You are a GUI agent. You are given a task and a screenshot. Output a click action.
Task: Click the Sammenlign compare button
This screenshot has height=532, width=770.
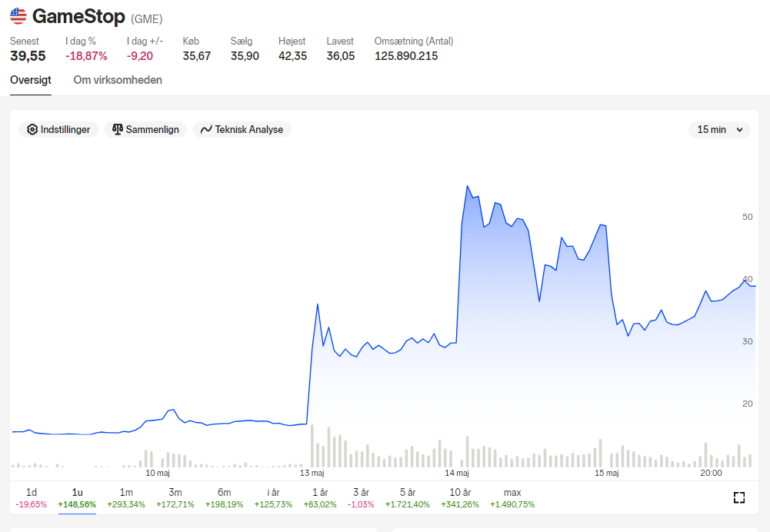(145, 130)
